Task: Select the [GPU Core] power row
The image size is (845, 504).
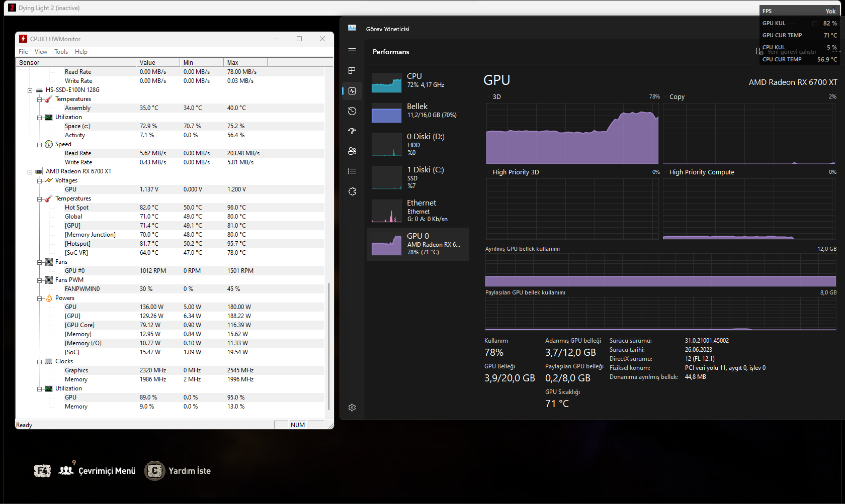Action: click(x=171, y=325)
